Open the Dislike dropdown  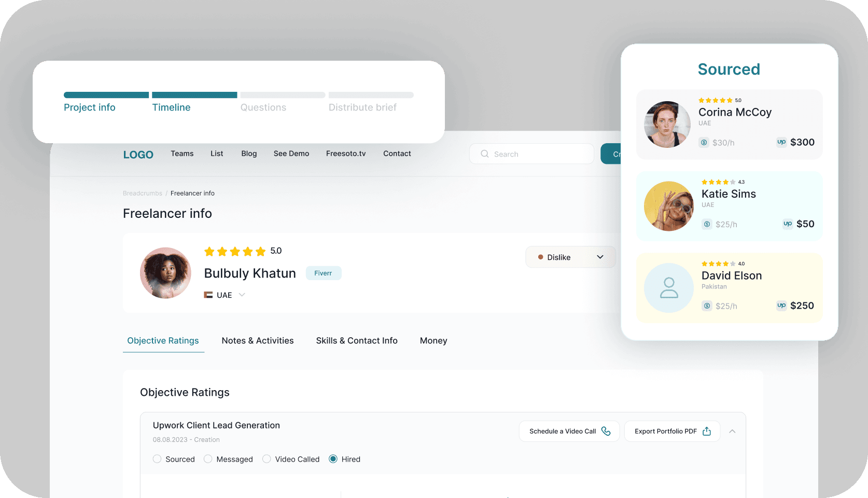[x=571, y=257]
